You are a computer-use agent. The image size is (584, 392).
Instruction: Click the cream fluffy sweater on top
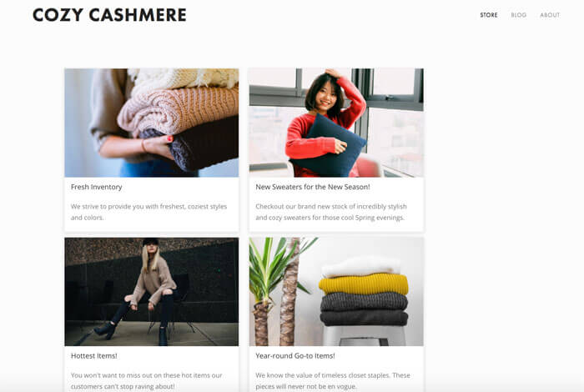click(x=186, y=79)
